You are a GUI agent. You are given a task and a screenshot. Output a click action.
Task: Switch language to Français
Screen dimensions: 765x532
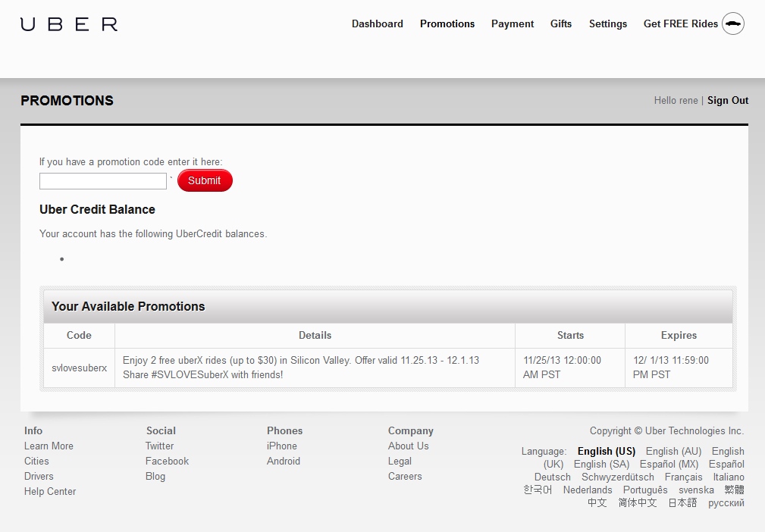tap(683, 477)
